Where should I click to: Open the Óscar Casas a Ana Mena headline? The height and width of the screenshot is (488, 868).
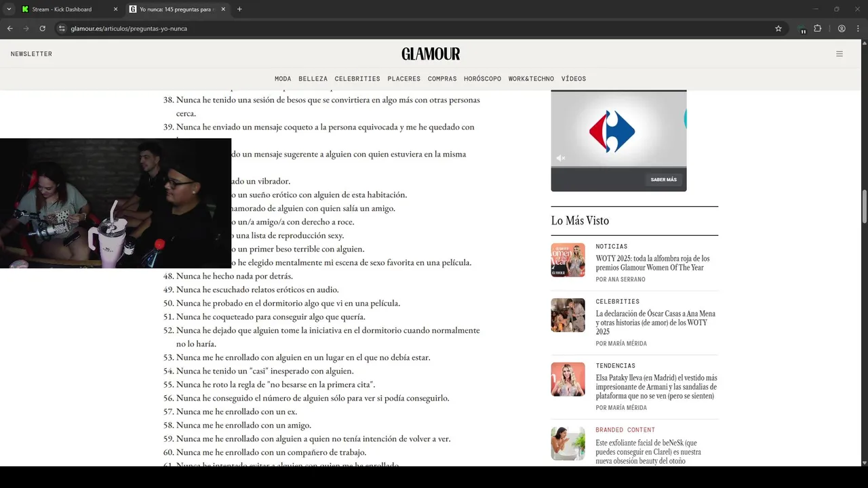656,323
